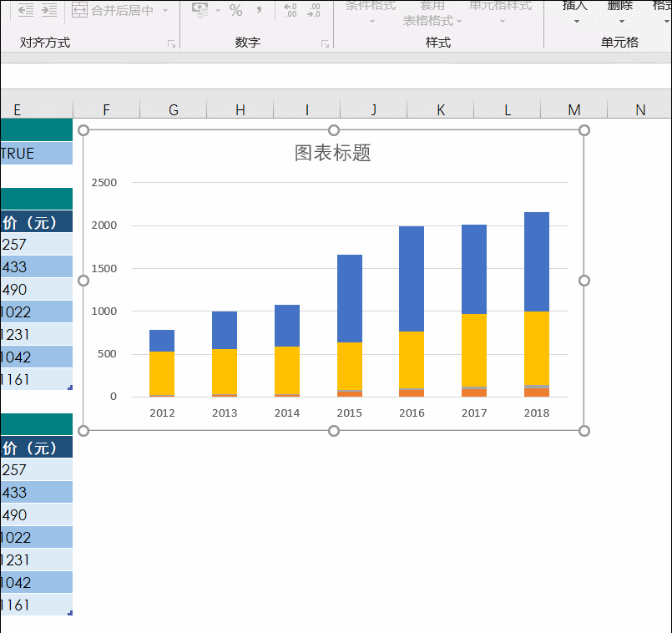This screenshot has width=672, height=633.
Task: Select blue segment of 2013 bar
Action: pos(225,330)
